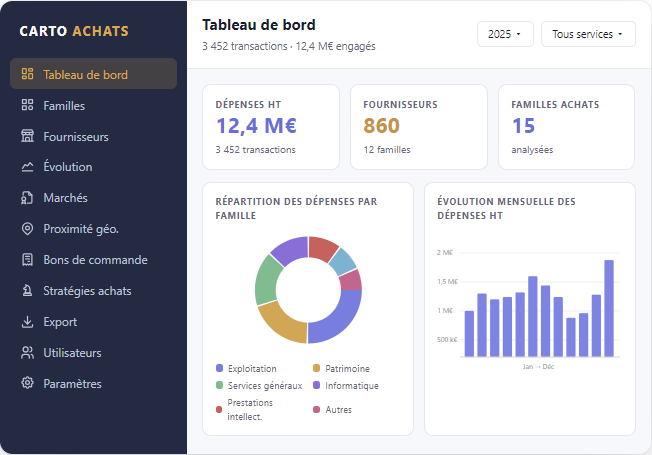This screenshot has width=652, height=455.
Task: Click the Familles grid icon
Action: pyautogui.click(x=27, y=105)
